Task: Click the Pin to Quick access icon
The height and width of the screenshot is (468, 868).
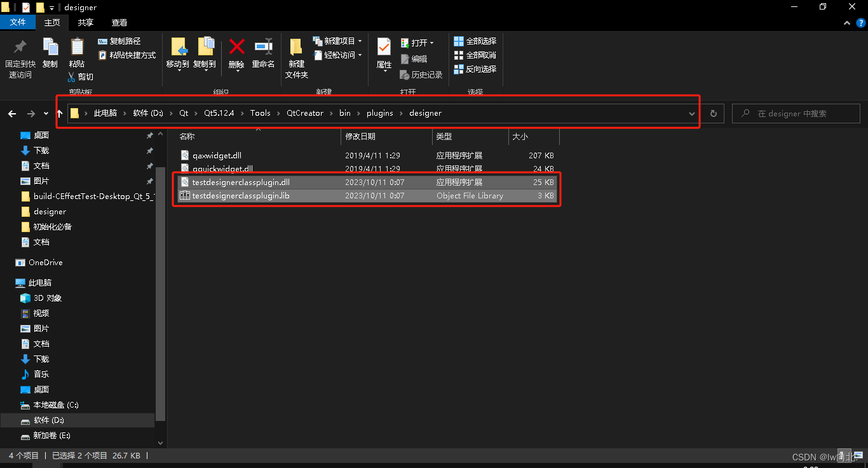Action: [20, 47]
